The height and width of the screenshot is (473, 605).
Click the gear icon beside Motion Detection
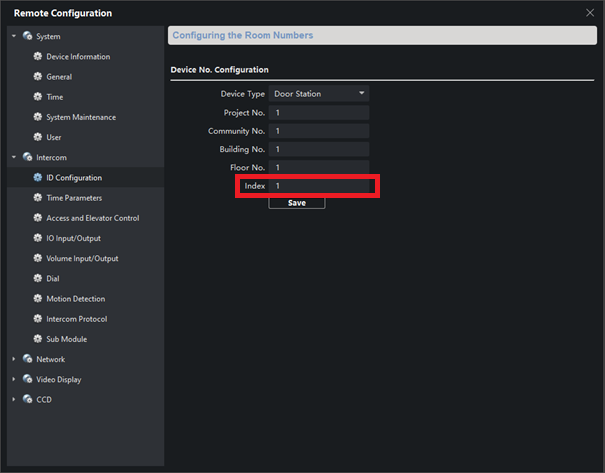[38, 299]
